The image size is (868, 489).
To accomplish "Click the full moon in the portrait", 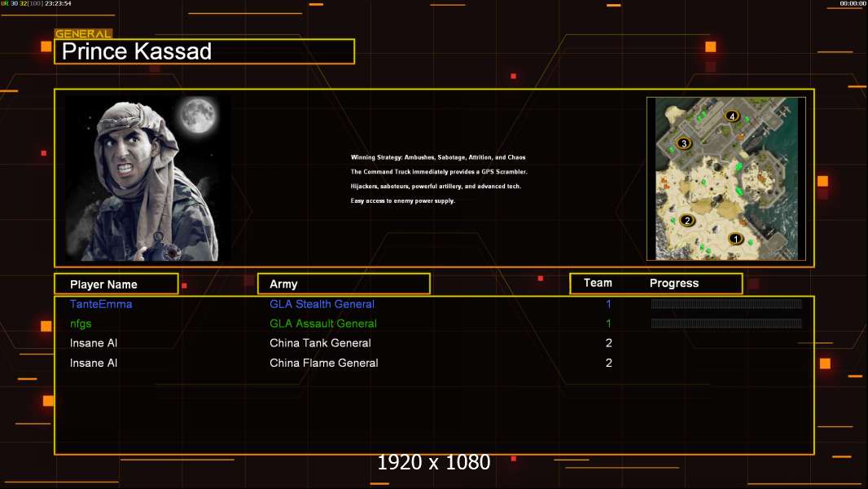I will coord(198,115).
